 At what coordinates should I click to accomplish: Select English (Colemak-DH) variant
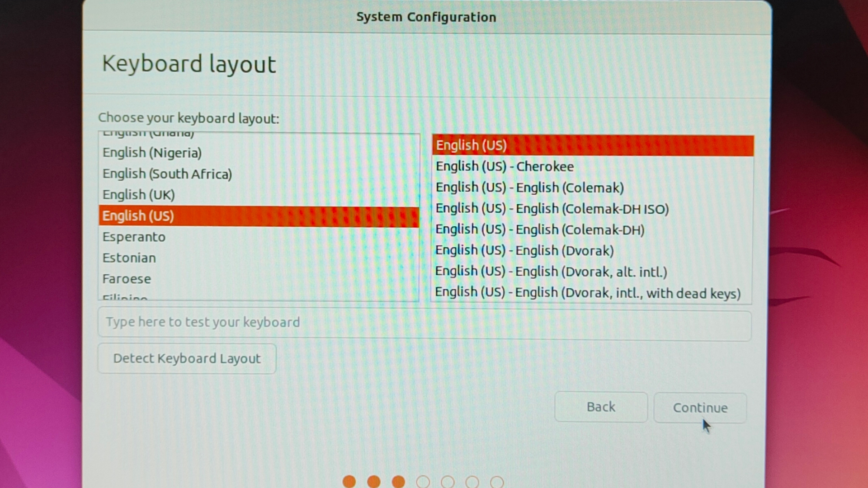[540, 230]
